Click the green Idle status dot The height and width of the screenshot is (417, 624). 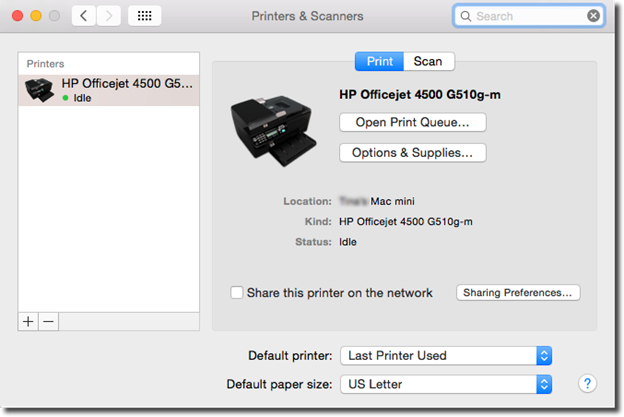[66, 98]
